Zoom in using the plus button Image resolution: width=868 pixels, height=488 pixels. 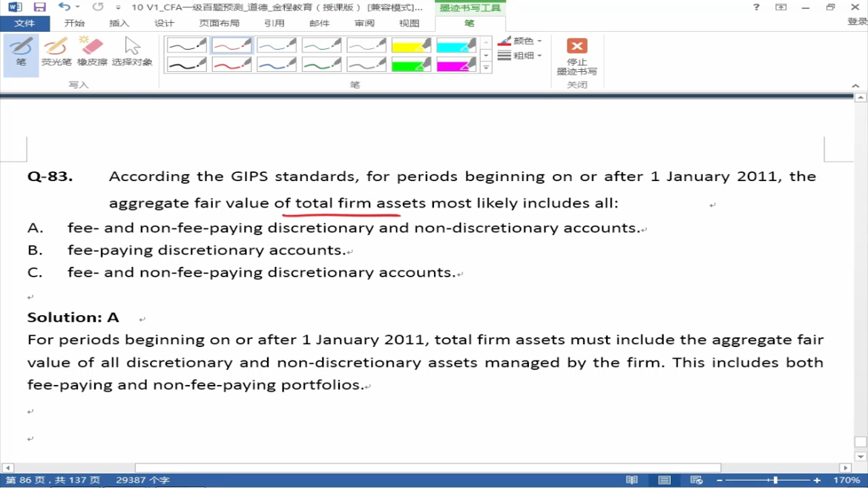coord(817,481)
